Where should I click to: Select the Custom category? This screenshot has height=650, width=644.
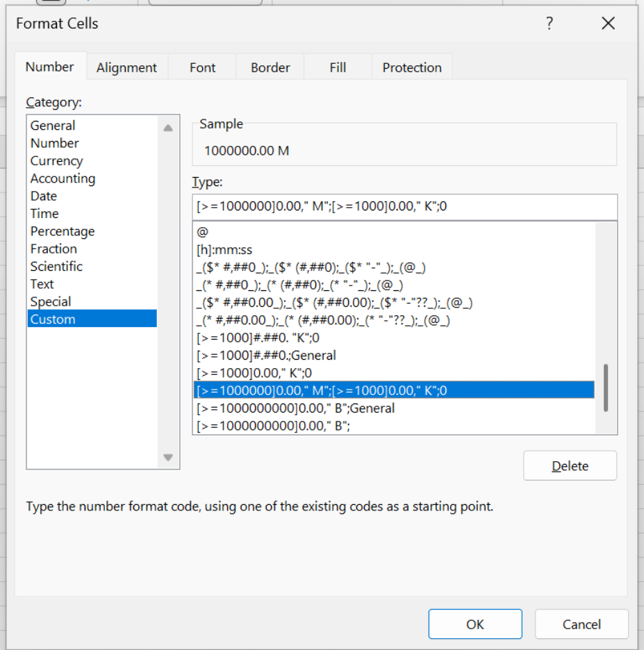pos(92,319)
